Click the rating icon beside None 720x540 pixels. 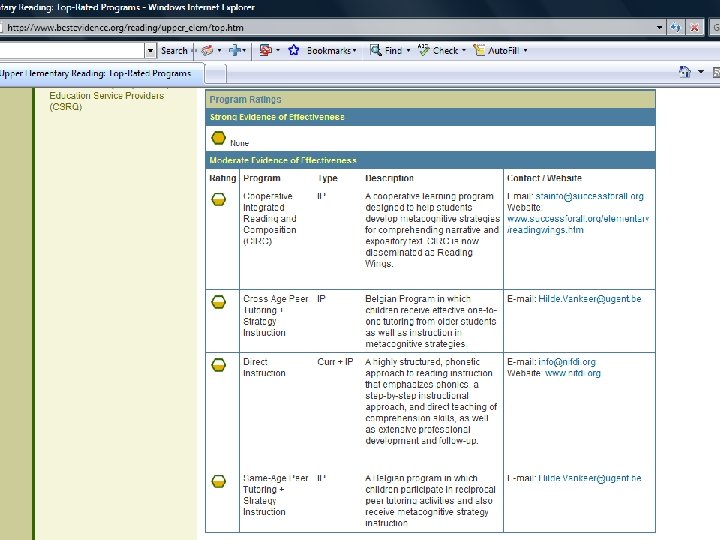point(219,138)
